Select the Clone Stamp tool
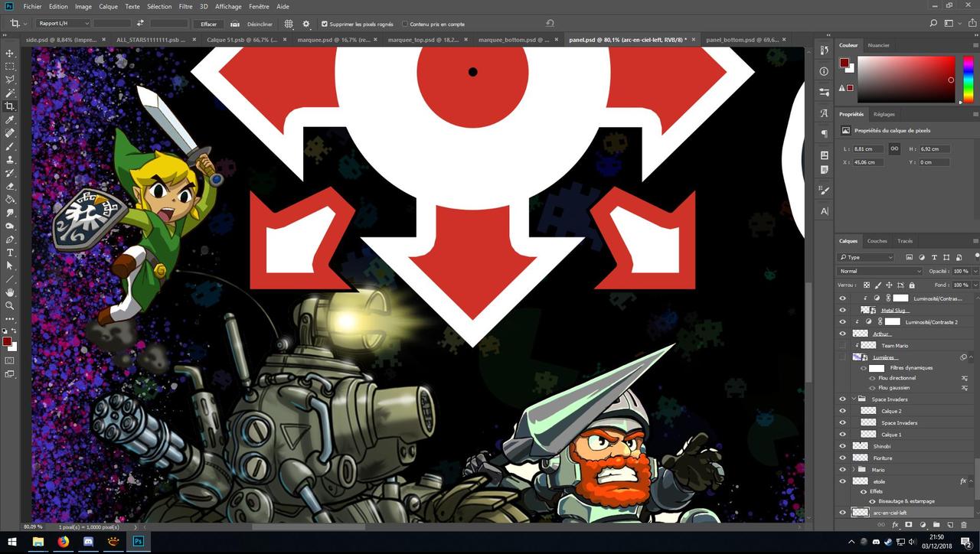 point(10,160)
